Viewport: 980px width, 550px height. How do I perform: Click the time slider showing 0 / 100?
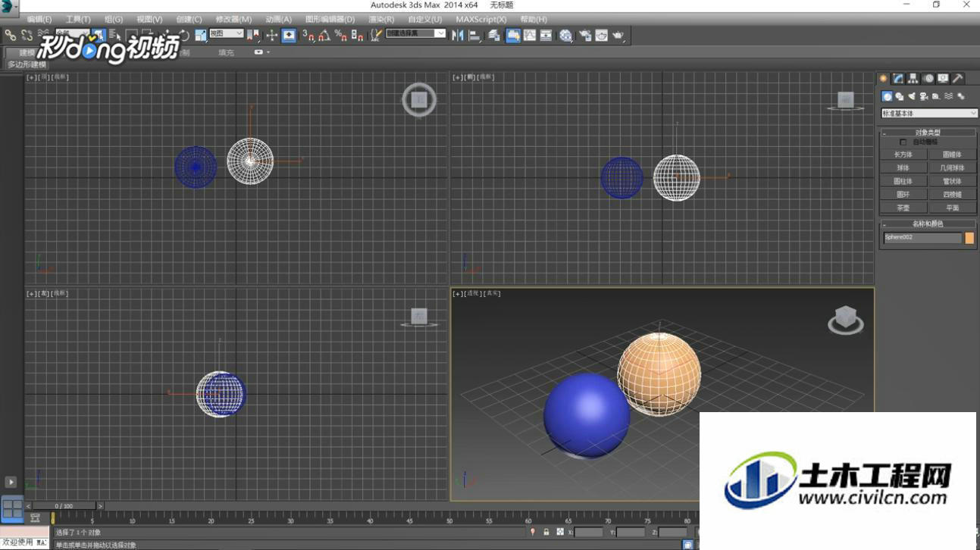pyautogui.click(x=64, y=506)
